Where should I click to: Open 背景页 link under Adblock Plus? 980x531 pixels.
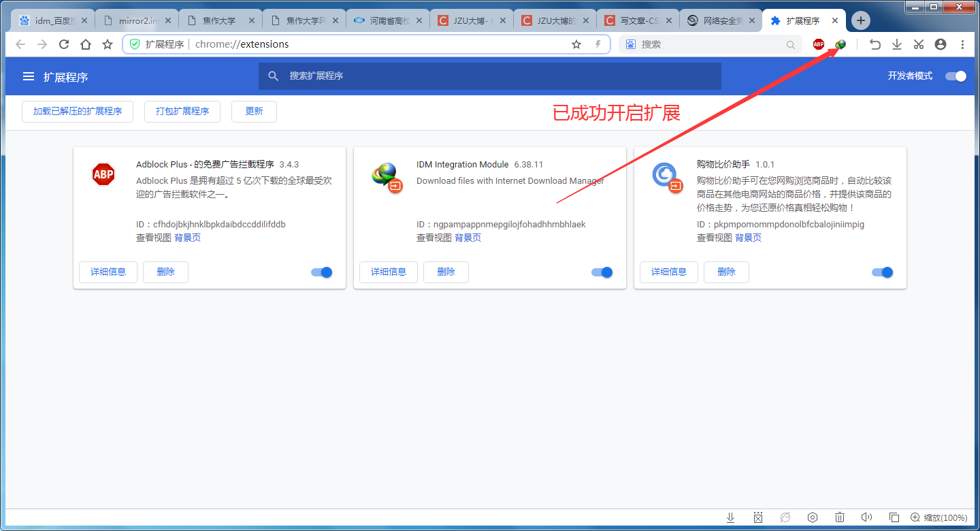[187, 238]
